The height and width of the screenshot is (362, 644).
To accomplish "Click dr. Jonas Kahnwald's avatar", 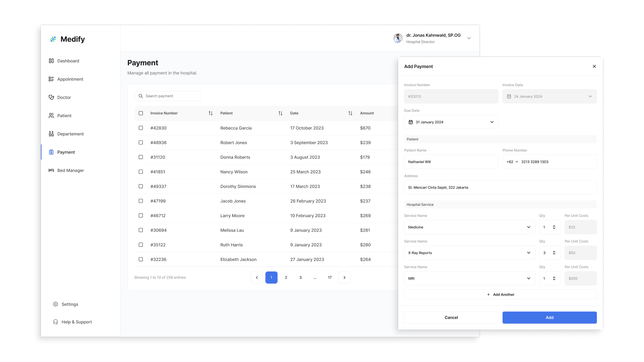I will tap(398, 38).
